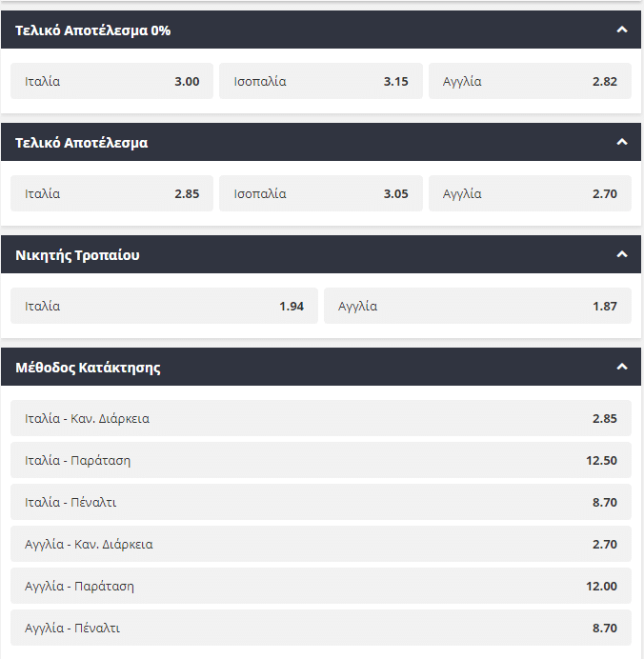Collapse the Τελικό Αποτέλεσμα section chevron
This screenshot has height=659, width=644.
tap(622, 142)
